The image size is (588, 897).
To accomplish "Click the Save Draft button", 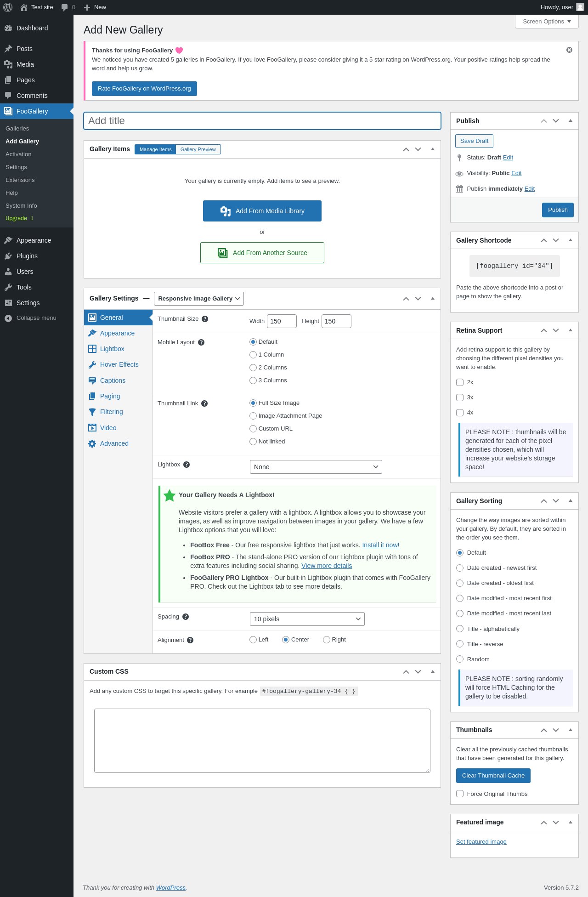I will click(x=474, y=141).
